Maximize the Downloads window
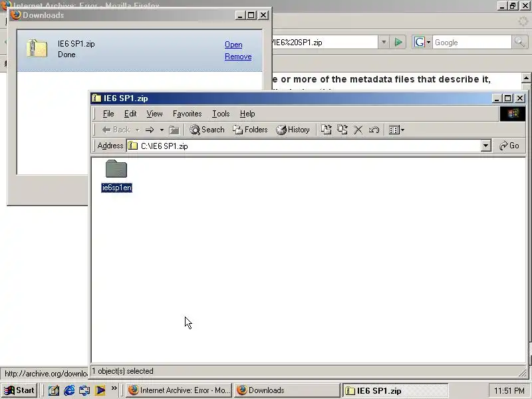 click(251, 15)
